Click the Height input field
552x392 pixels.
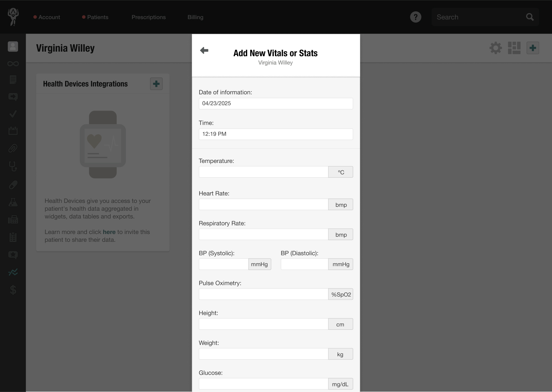[x=263, y=324]
